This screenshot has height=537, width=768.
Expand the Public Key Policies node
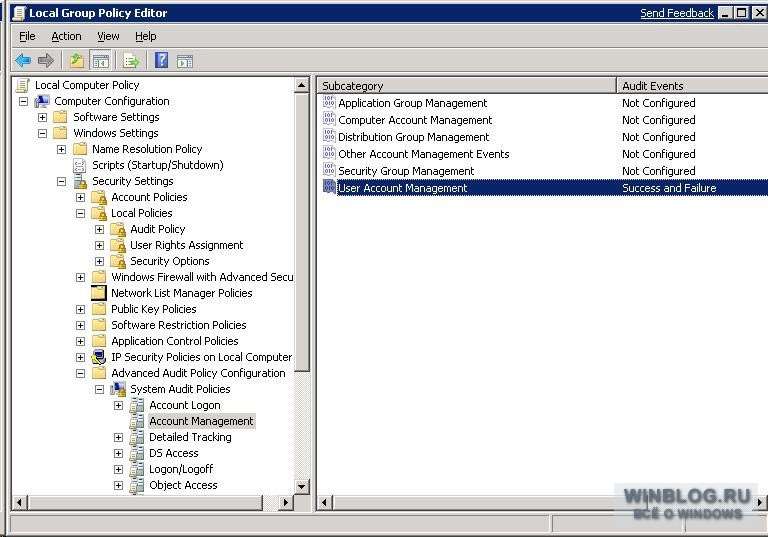(x=80, y=309)
